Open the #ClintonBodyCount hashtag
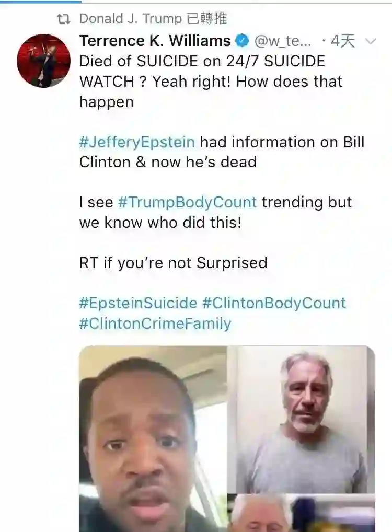 (274, 303)
